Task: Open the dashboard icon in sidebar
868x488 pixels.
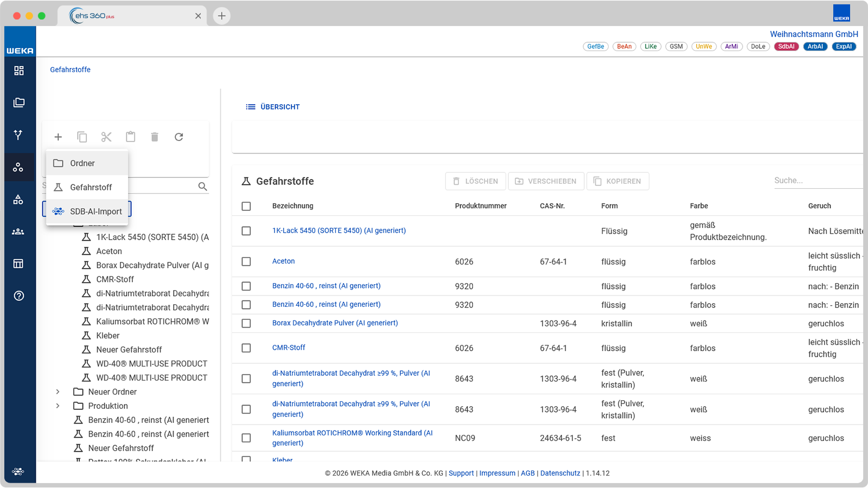Action: pyautogui.click(x=19, y=70)
